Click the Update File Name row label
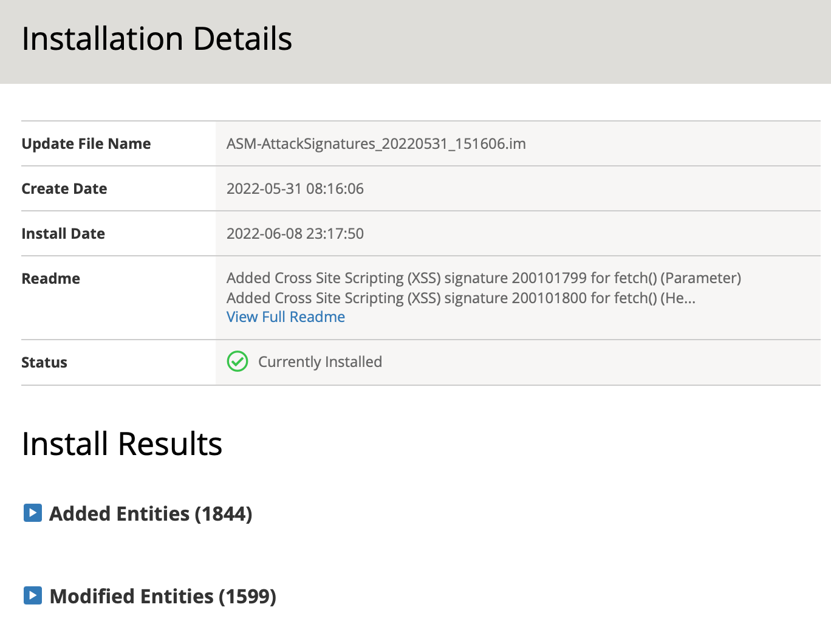This screenshot has width=831, height=644. [x=86, y=144]
